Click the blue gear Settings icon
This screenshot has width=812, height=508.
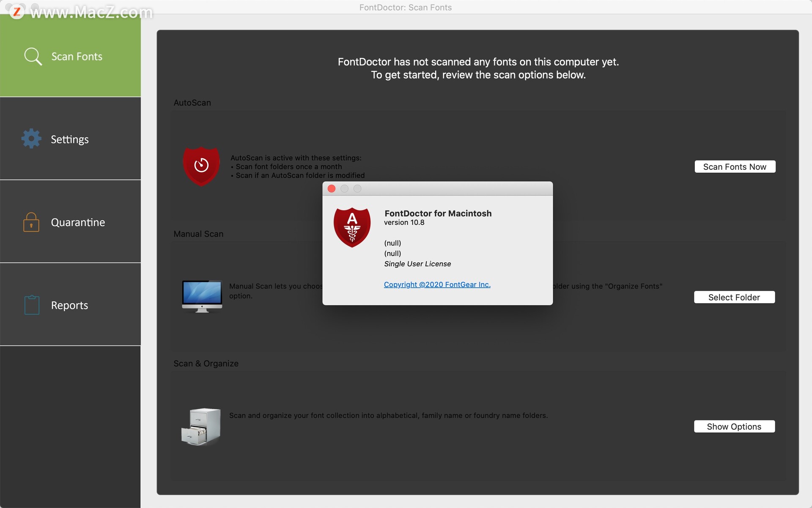31,138
